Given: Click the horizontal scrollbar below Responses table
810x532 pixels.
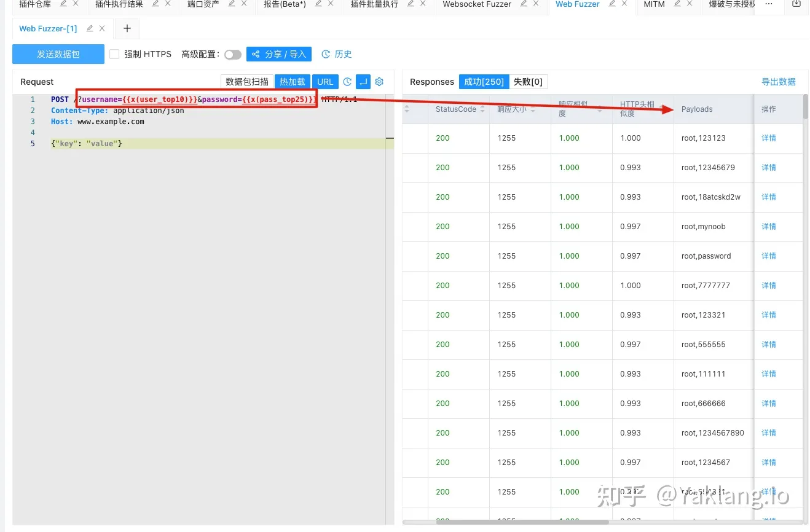Looking at the screenshot, I should click(522, 522).
